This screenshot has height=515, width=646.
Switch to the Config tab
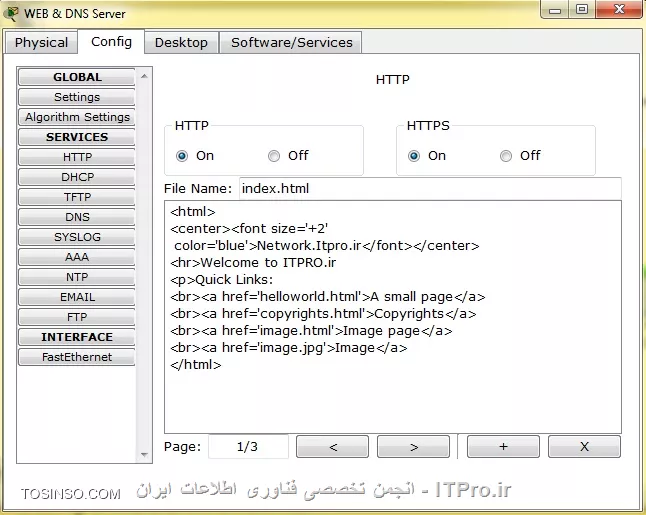pos(111,42)
